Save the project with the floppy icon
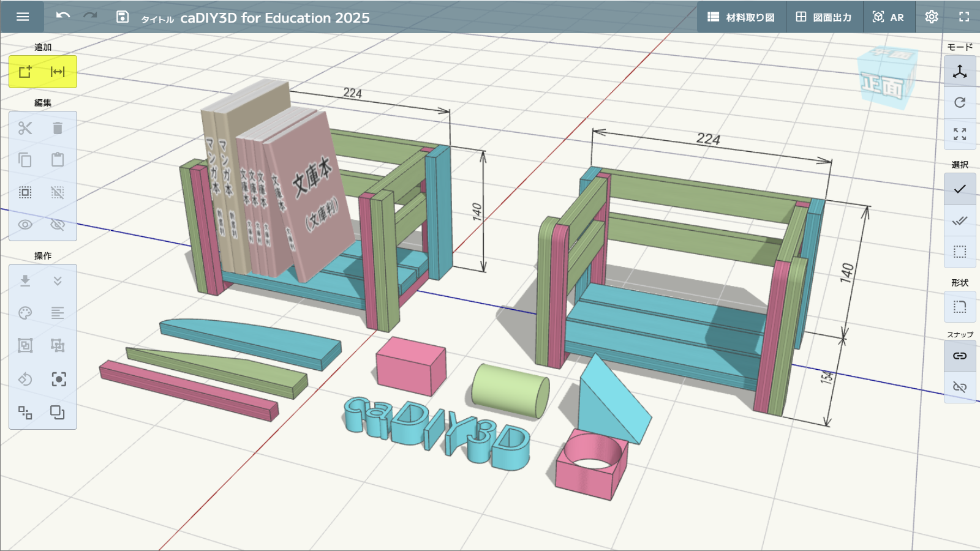The image size is (980, 551). pos(123,17)
